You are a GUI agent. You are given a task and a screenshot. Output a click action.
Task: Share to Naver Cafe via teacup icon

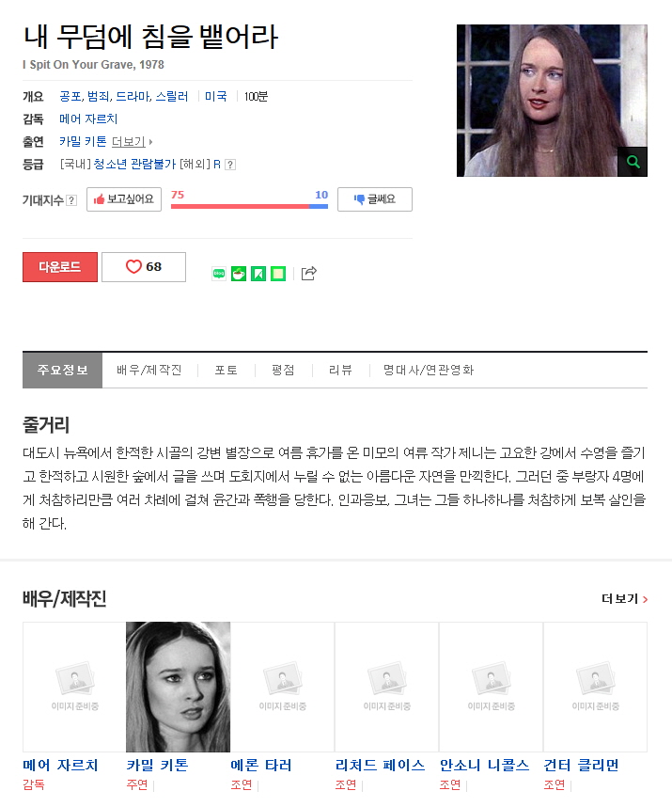(x=239, y=274)
